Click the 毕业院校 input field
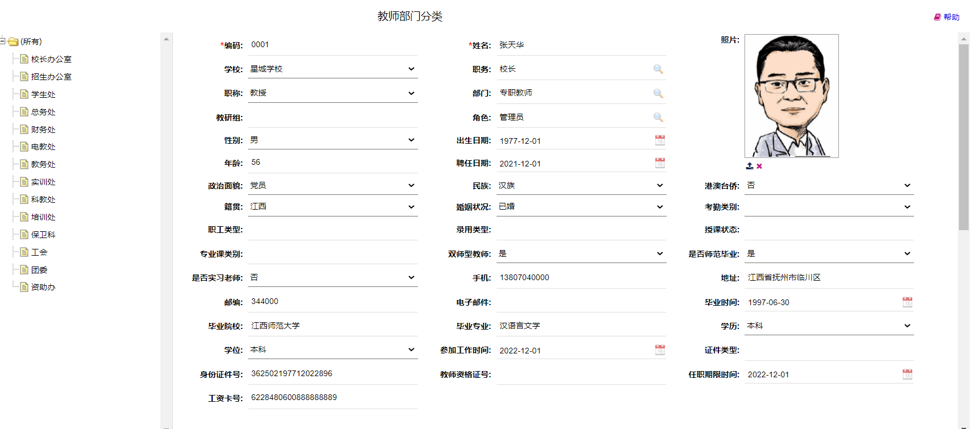This screenshot has height=429, width=980. (x=333, y=326)
